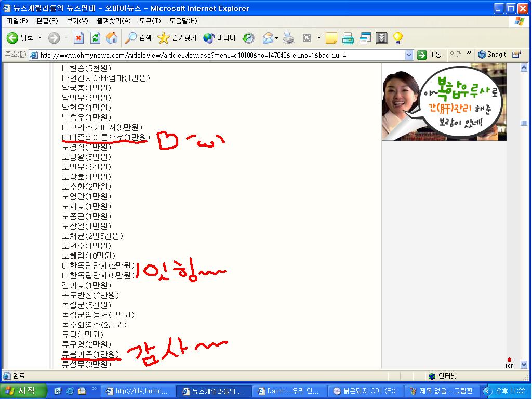
Task: Open the 미디어 media pane
Action: (x=219, y=37)
